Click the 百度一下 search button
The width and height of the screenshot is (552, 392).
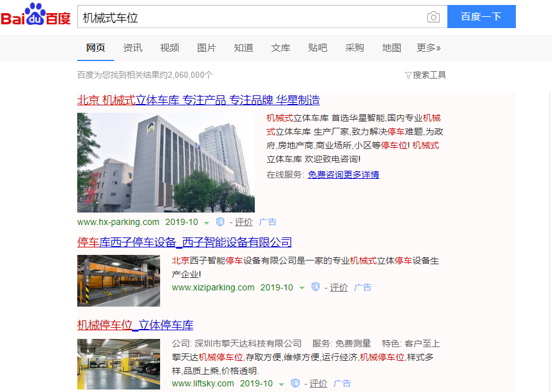coord(481,17)
